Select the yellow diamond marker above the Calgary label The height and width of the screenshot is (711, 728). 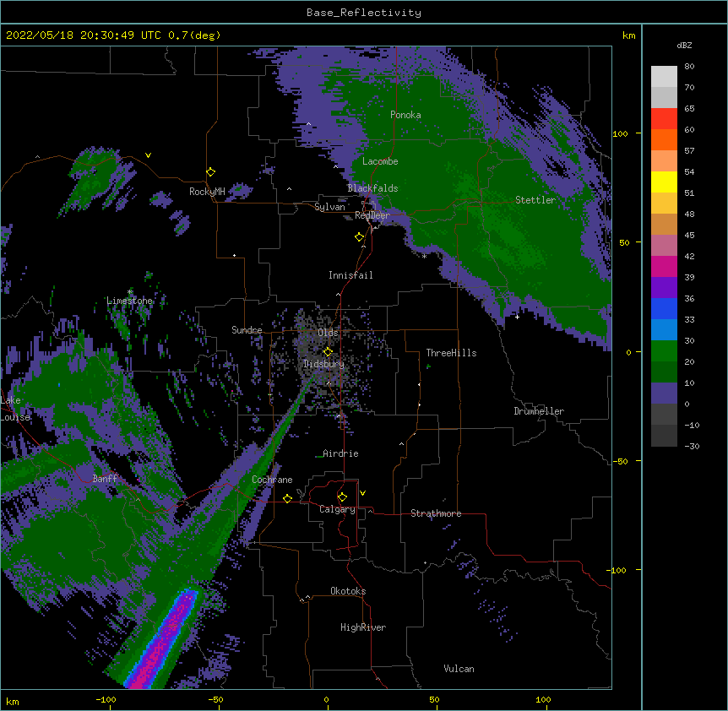pyautogui.click(x=342, y=497)
